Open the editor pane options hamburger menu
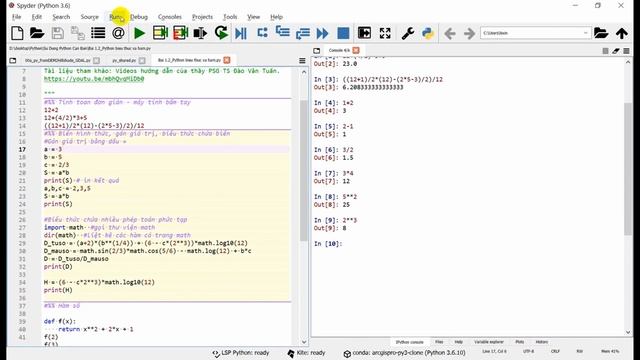This screenshot has width=640, height=360. click(x=302, y=60)
